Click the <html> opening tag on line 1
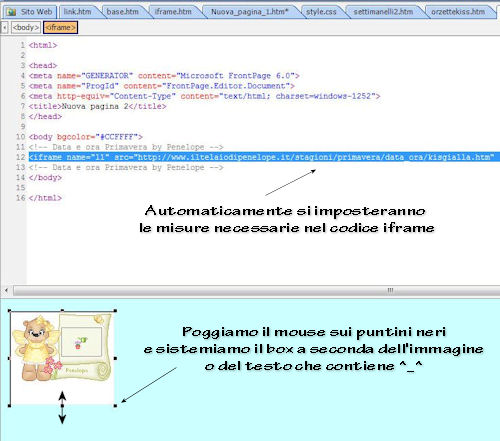Image resolution: width=500 pixels, height=441 pixels. pos(43,45)
